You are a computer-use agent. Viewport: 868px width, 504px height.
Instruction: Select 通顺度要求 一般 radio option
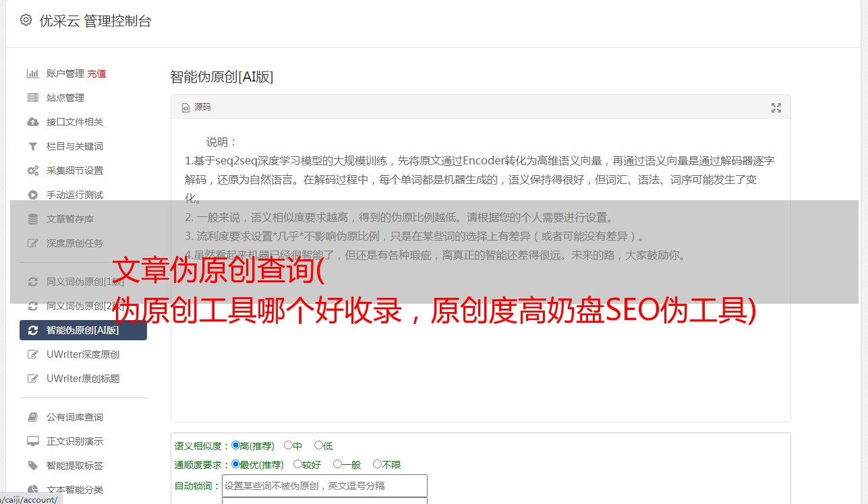pos(337,464)
